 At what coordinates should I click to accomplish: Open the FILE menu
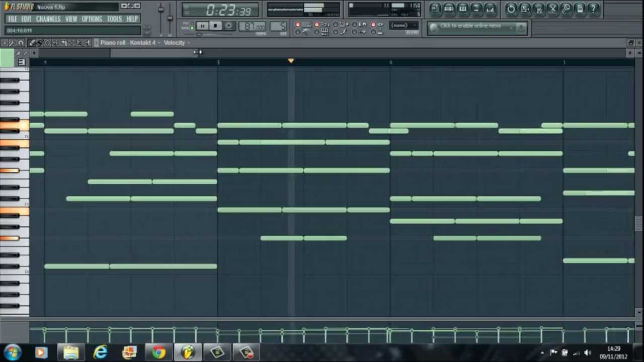pyautogui.click(x=13, y=19)
